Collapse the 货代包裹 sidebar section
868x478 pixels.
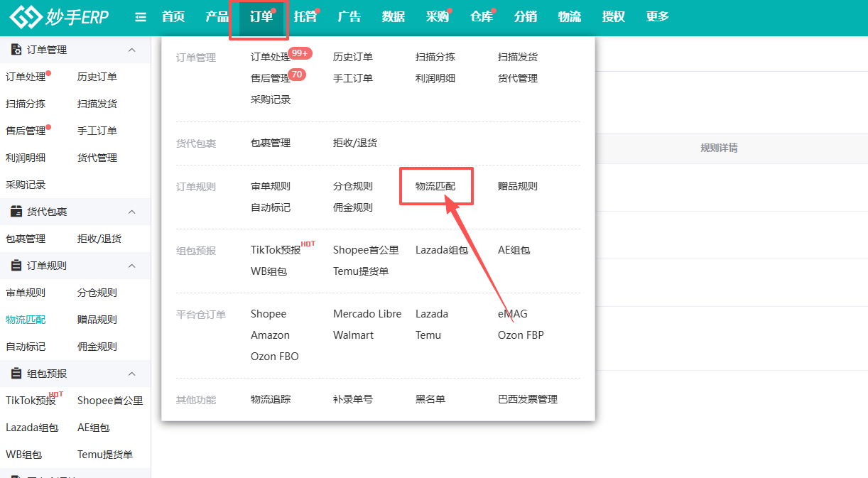(x=131, y=212)
